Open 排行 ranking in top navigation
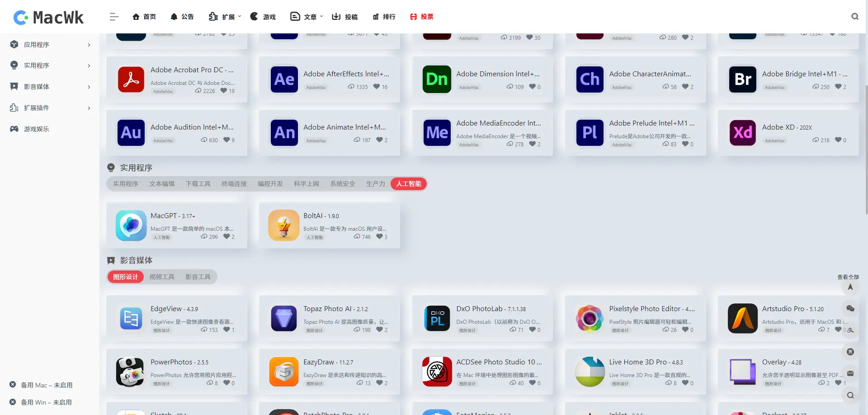 coord(384,17)
